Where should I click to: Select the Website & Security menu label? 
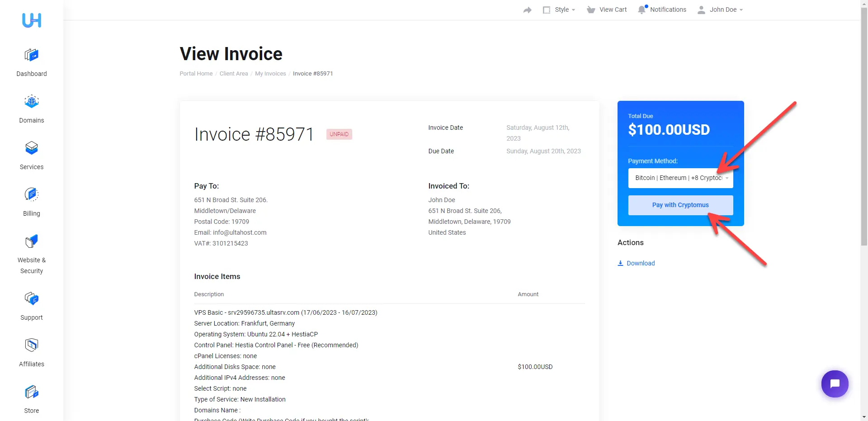32,265
